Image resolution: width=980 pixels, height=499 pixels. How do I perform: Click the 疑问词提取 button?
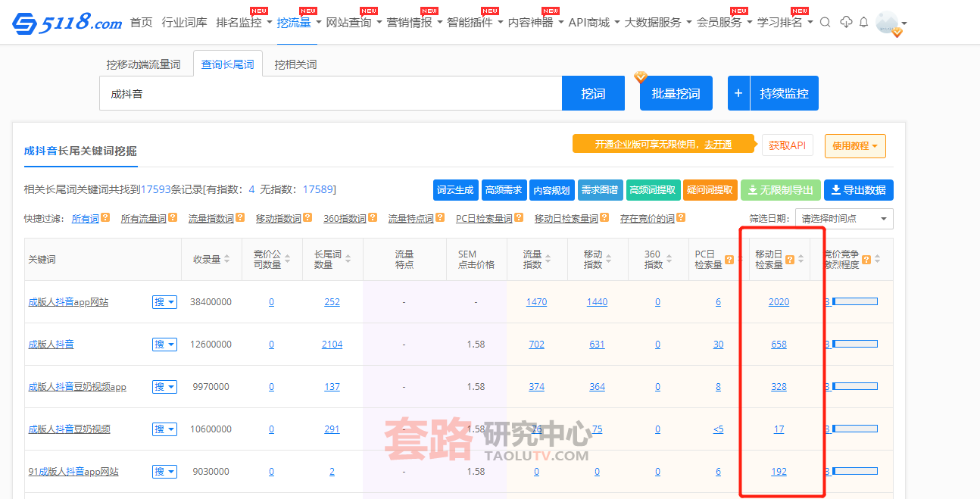(710, 190)
